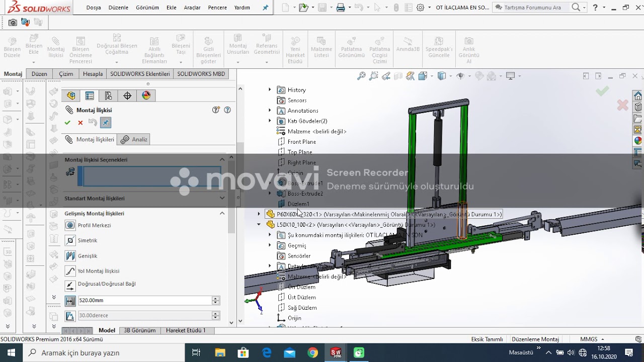The height and width of the screenshot is (362, 644).
Task: Click the 520.00mm distance field
Action: click(x=144, y=300)
